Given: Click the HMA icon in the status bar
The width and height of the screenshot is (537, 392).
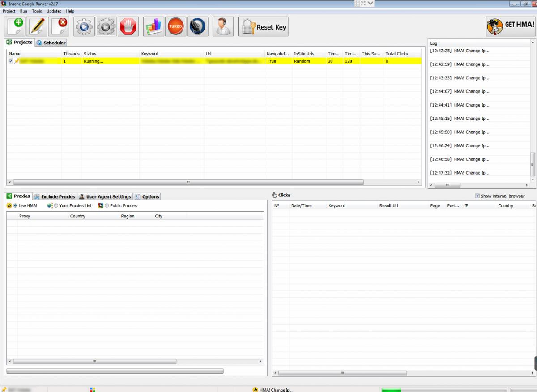Looking at the screenshot, I should pos(256,390).
